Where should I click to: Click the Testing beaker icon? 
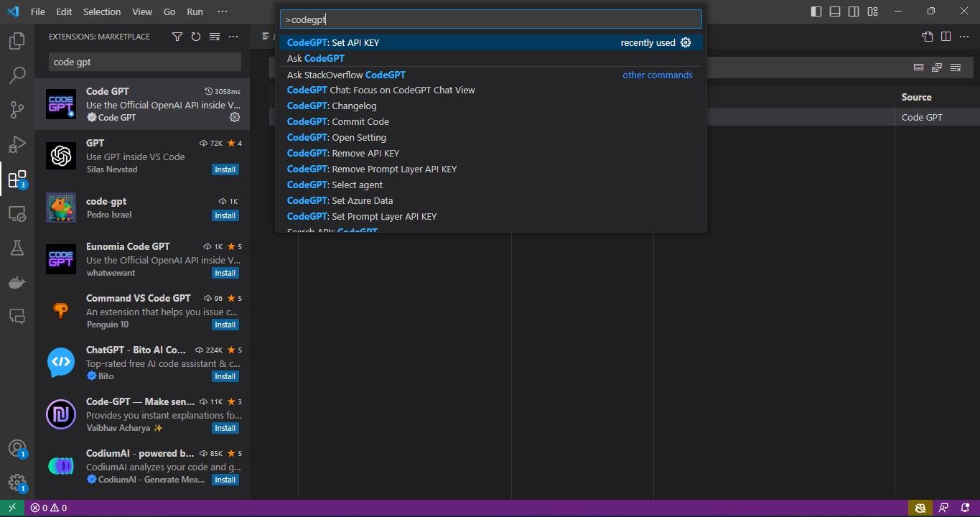click(x=17, y=248)
